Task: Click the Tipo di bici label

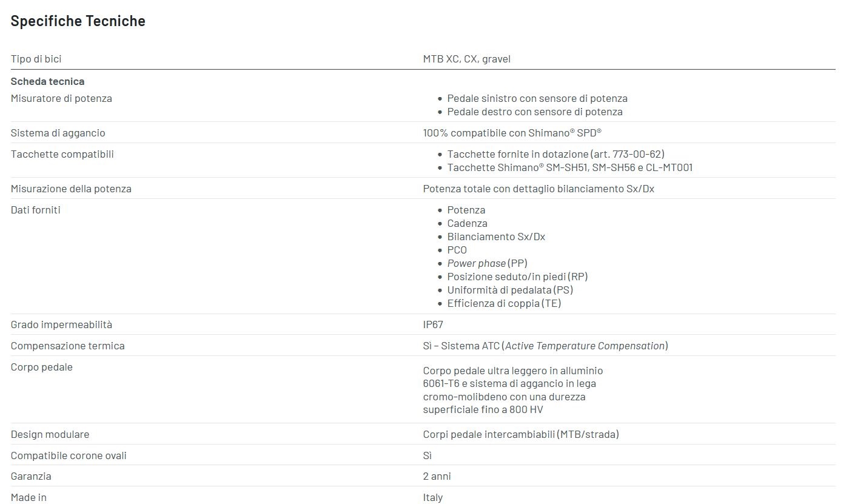Action: tap(36, 59)
